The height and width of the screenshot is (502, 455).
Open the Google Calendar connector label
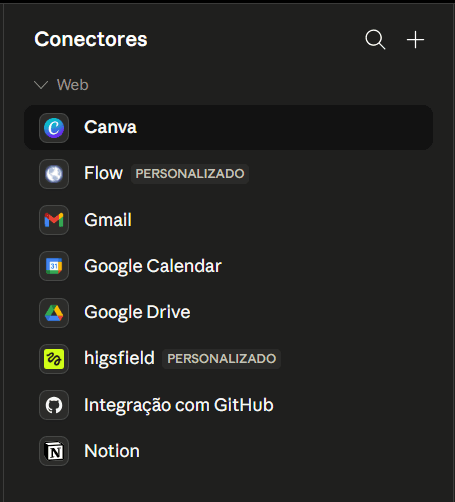pos(153,266)
